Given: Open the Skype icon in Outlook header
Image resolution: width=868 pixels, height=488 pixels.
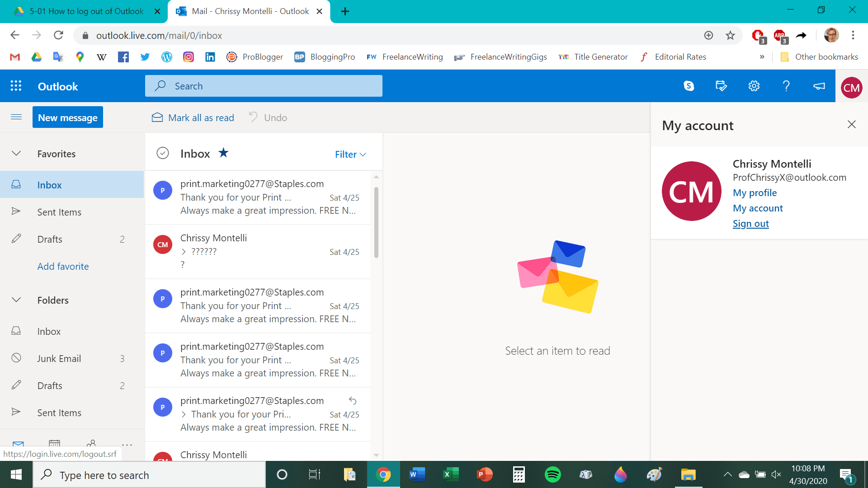Looking at the screenshot, I should (x=689, y=86).
